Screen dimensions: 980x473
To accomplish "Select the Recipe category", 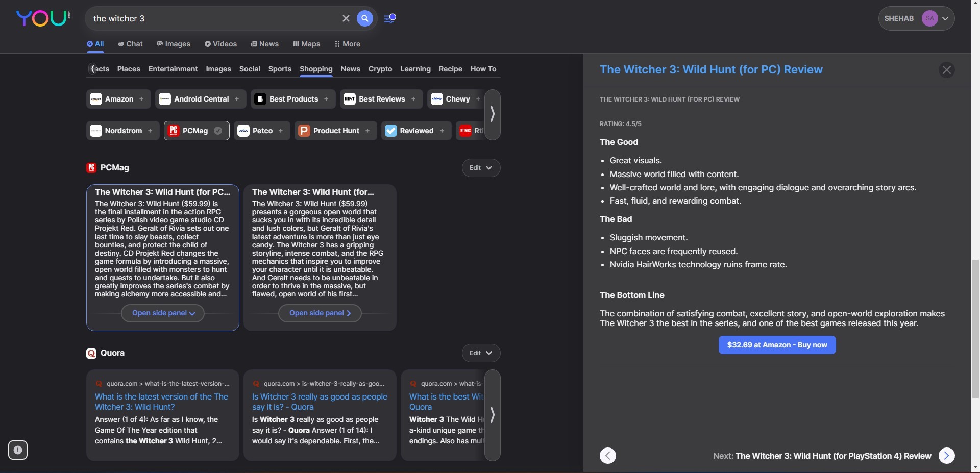I will pyautogui.click(x=451, y=69).
